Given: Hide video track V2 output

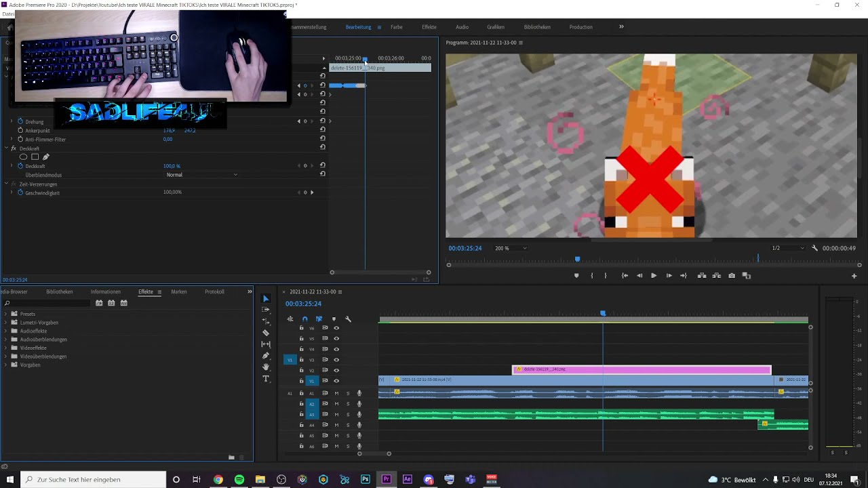Looking at the screenshot, I should (x=336, y=370).
